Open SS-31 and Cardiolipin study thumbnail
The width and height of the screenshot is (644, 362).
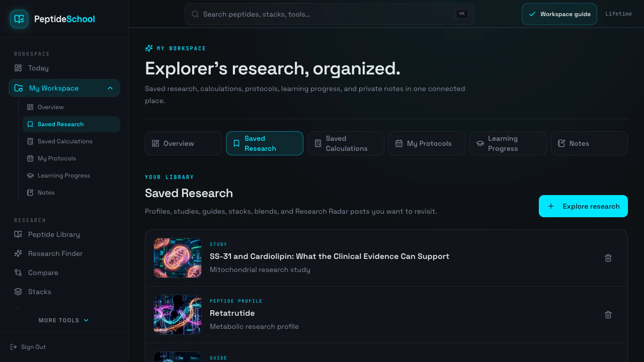point(178,258)
